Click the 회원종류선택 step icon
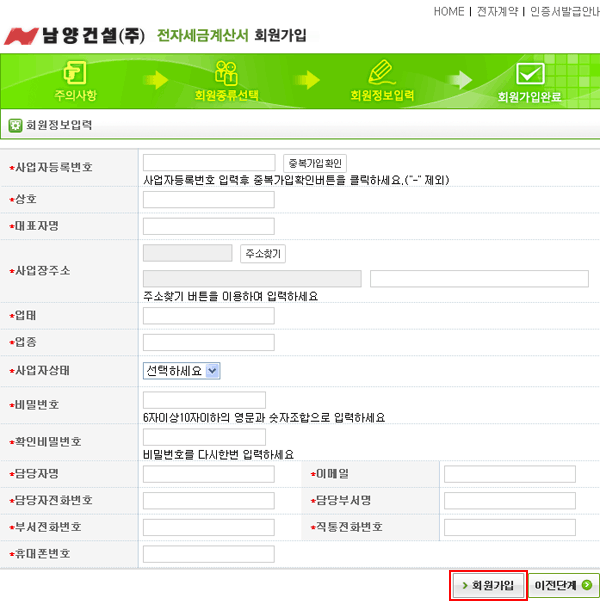Viewport: 600px width, 601px height. click(x=226, y=72)
